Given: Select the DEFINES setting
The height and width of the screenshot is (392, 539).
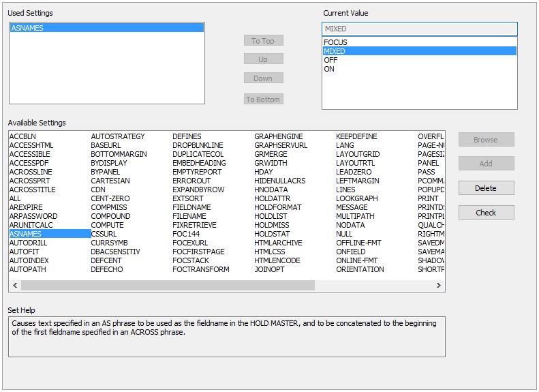Looking at the screenshot, I should pos(187,136).
